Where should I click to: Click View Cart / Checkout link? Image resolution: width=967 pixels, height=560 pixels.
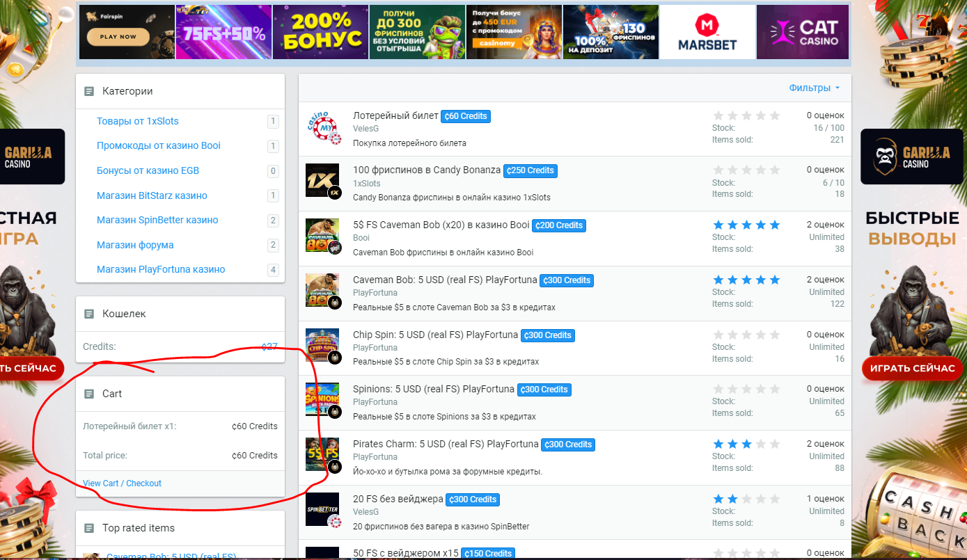(122, 483)
